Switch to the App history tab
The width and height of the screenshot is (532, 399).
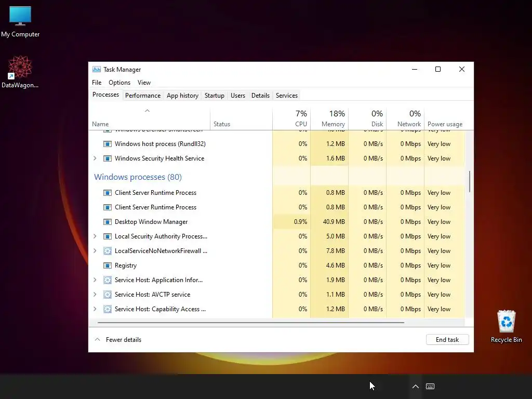click(x=182, y=96)
